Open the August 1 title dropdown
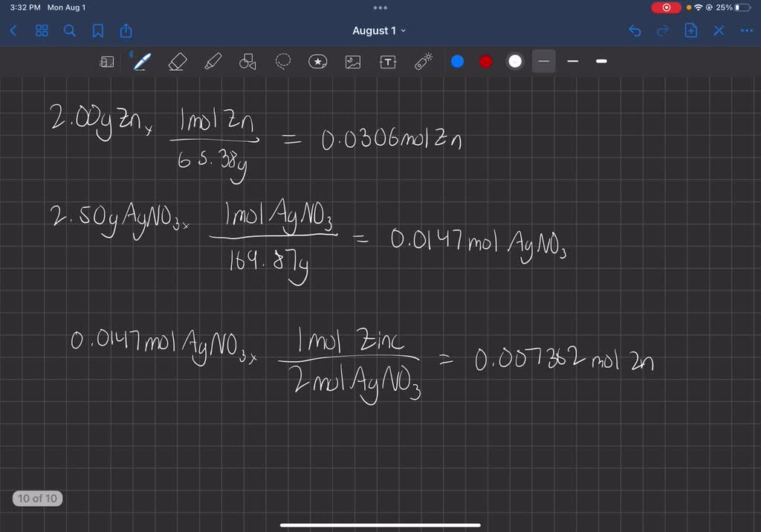 (x=380, y=30)
